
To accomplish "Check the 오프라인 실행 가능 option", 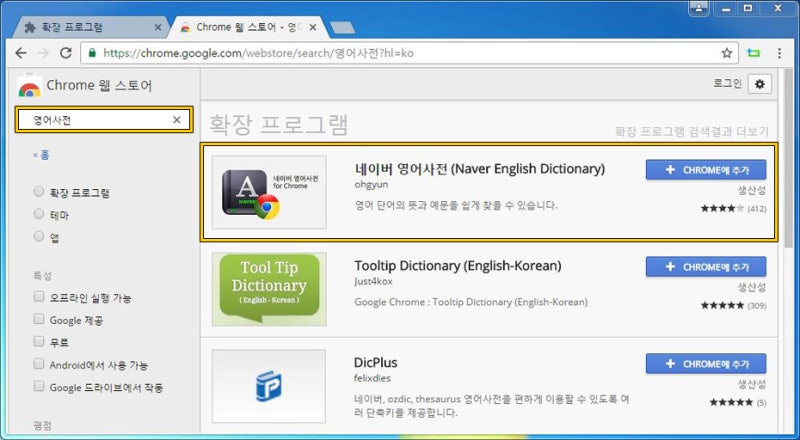I will point(39,297).
